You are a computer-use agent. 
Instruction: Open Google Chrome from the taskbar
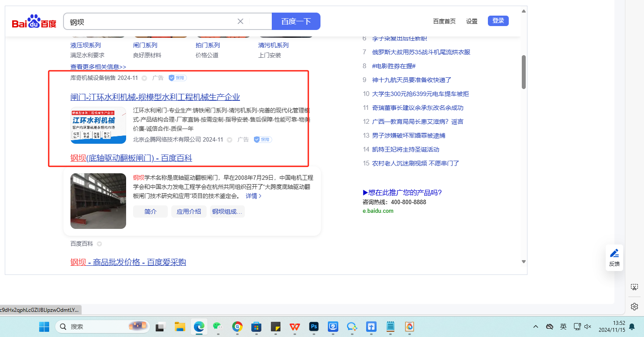237,327
